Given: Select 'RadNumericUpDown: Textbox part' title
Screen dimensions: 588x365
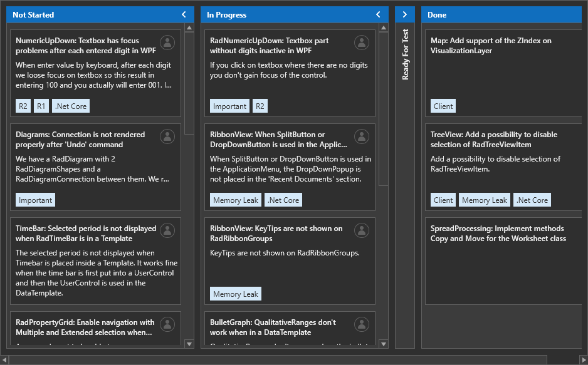Looking at the screenshot, I should coord(270,45).
